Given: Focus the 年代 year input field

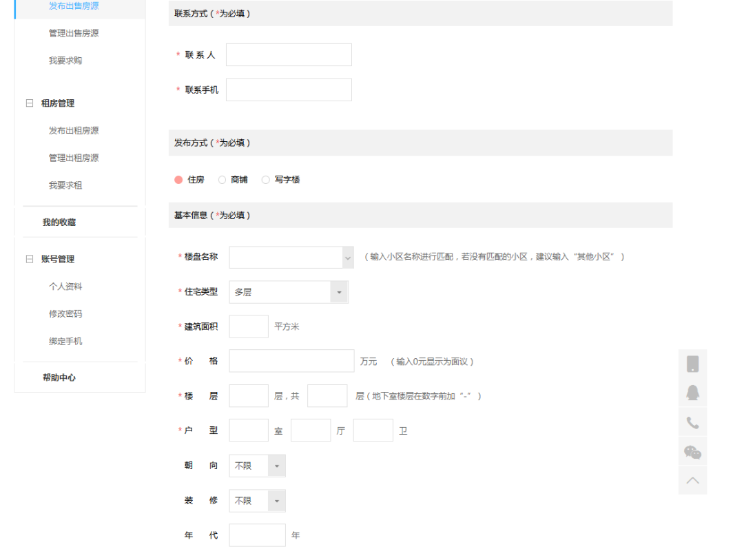Looking at the screenshot, I should (257, 535).
